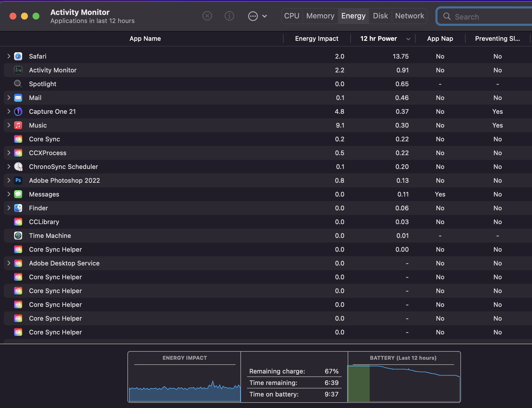532x408 pixels.
Task: Sort by App Name column header
Action: (x=145, y=39)
